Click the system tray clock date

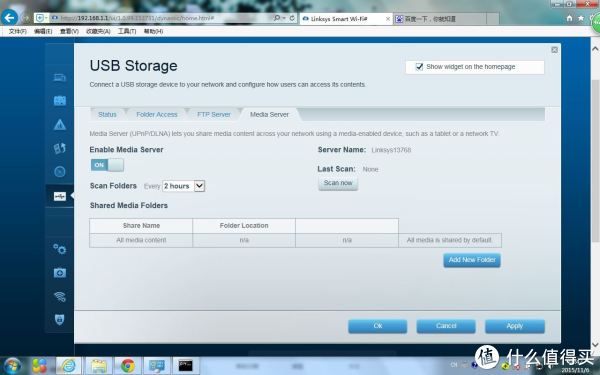pyautogui.click(x=575, y=370)
